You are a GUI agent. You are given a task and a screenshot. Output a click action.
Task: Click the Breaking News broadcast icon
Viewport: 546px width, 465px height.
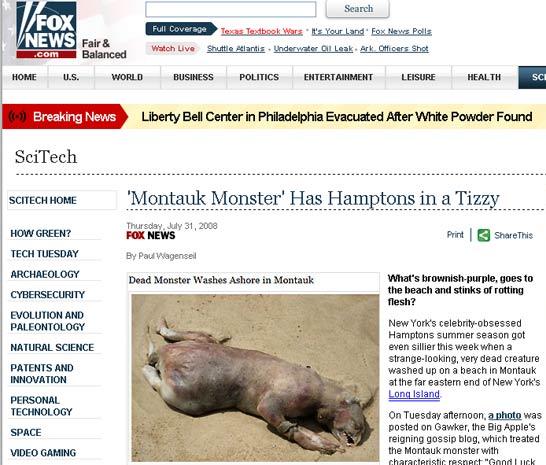(17, 116)
